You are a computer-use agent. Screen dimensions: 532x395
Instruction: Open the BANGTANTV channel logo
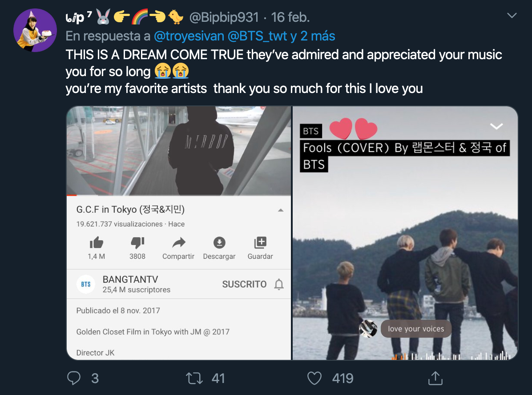pos(86,284)
